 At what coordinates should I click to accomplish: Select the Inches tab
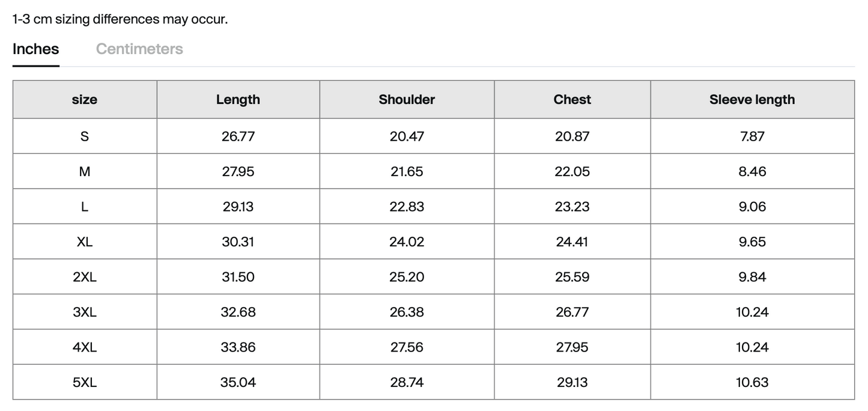pos(36,49)
